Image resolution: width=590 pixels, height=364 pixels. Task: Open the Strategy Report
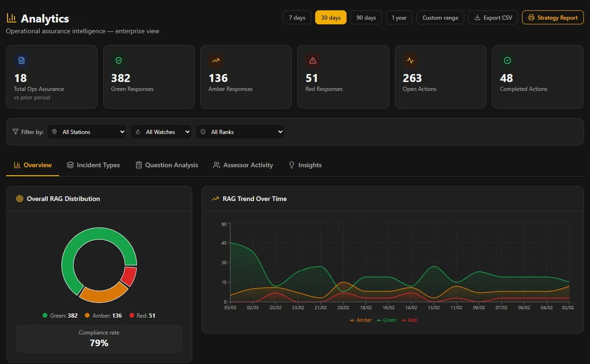tap(552, 18)
